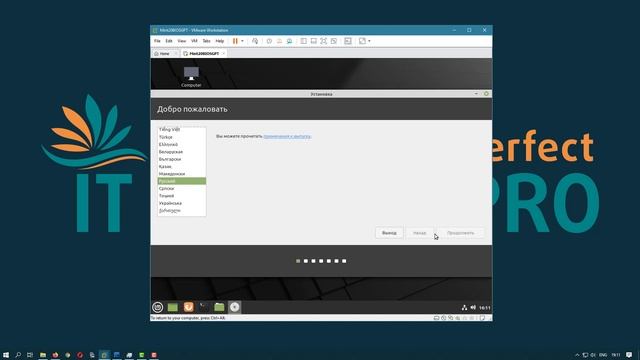
Task: Open the Mint volume tray icon
Action: (473, 307)
